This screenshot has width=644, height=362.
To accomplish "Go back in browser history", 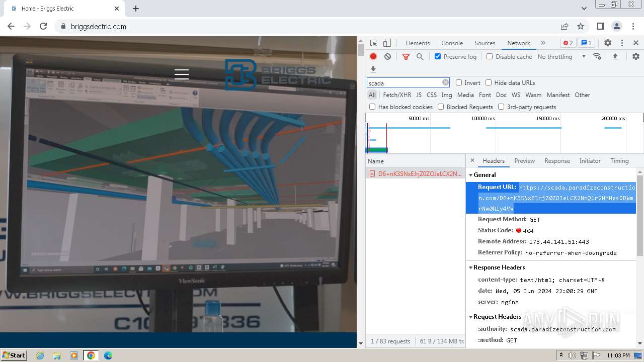I will click(11, 26).
